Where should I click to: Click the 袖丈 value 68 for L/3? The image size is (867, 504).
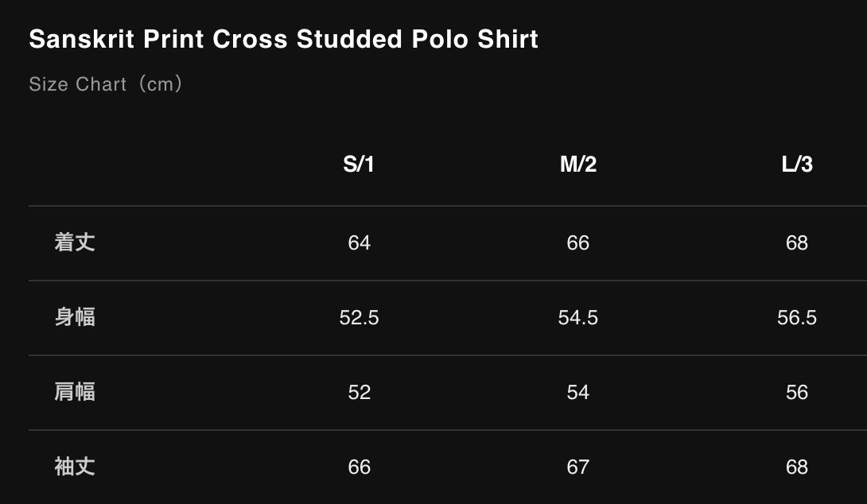(x=797, y=467)
